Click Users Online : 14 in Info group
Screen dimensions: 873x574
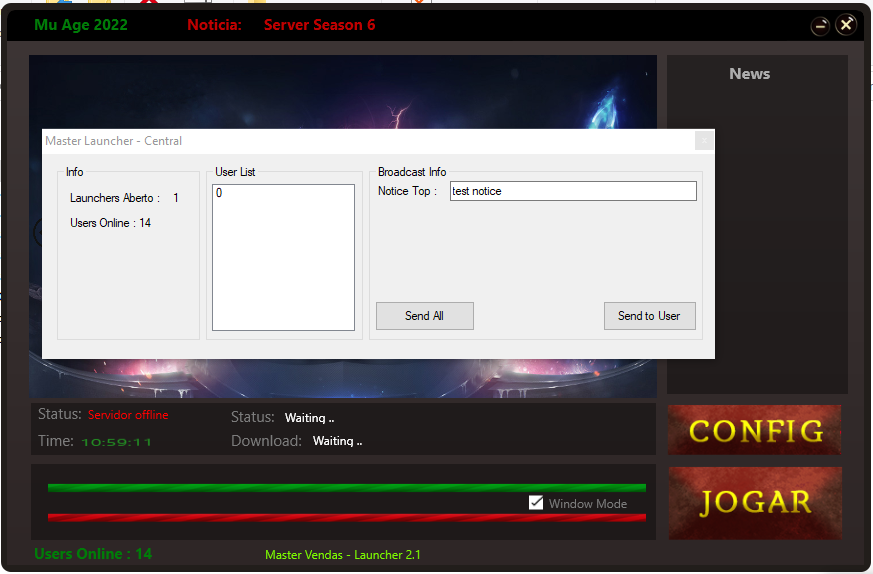click(x=110, y=223)
